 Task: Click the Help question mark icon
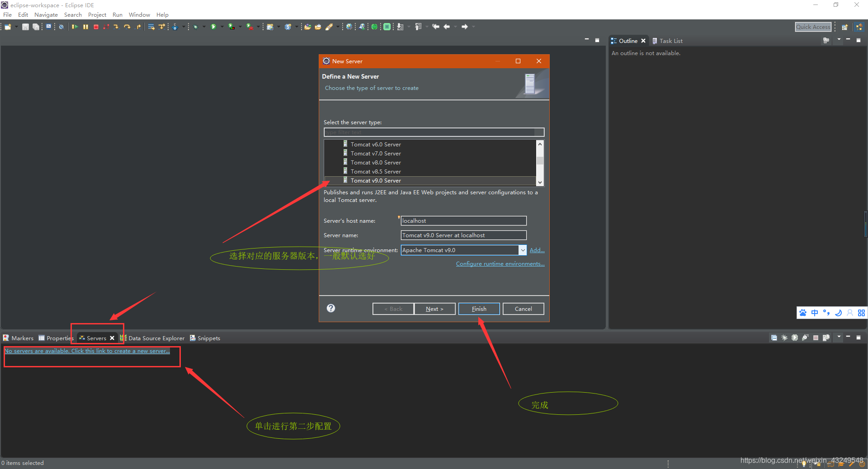tap(331, 308)
